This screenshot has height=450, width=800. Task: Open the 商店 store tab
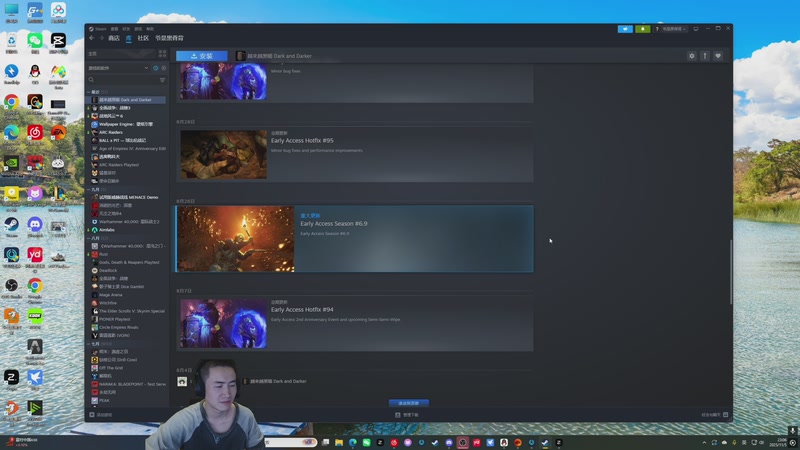coord(114,38)
